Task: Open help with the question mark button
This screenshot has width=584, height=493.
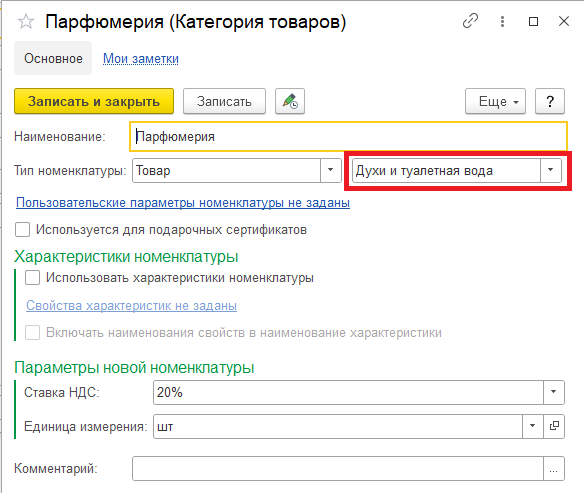Action: tap(550, 101)
